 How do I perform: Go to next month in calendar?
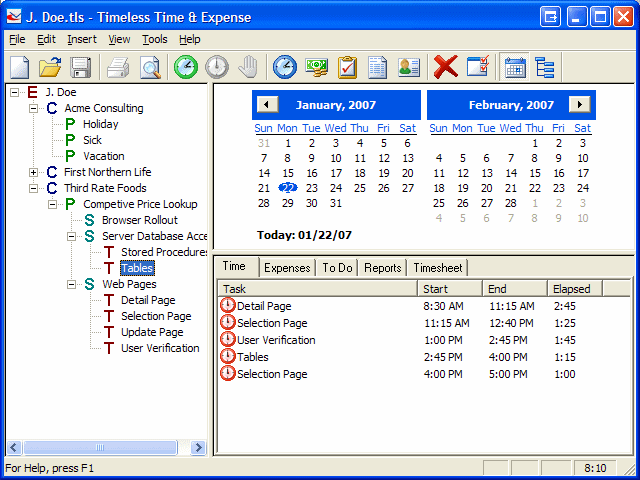click(x=579, y=105)
